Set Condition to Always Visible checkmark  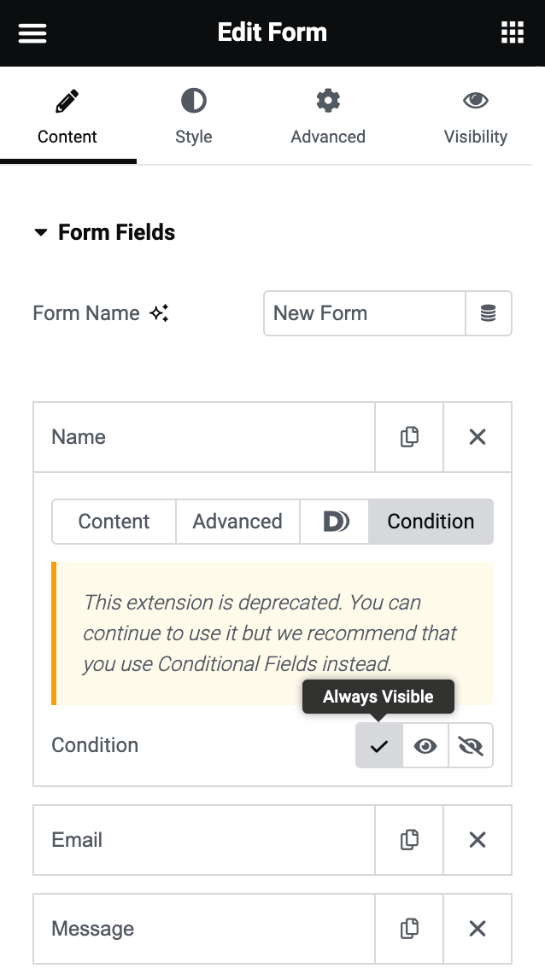(x=379, y=744)
